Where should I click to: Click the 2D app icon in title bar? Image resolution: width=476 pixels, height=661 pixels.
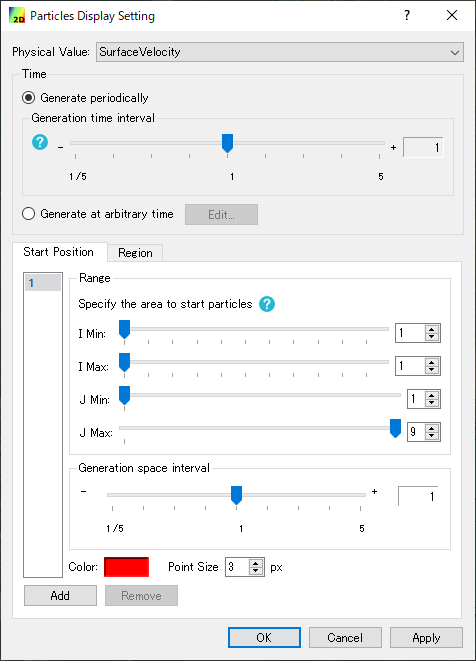(x=17, y=15)
